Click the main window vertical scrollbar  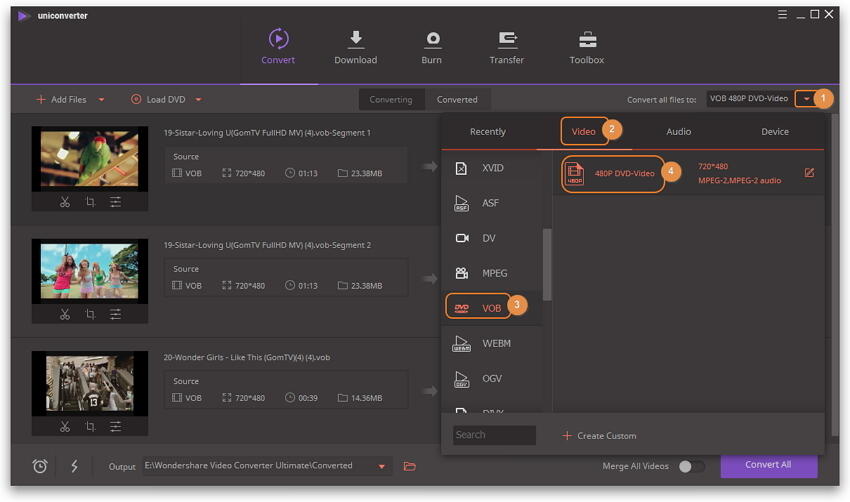[x=835, y=274]
